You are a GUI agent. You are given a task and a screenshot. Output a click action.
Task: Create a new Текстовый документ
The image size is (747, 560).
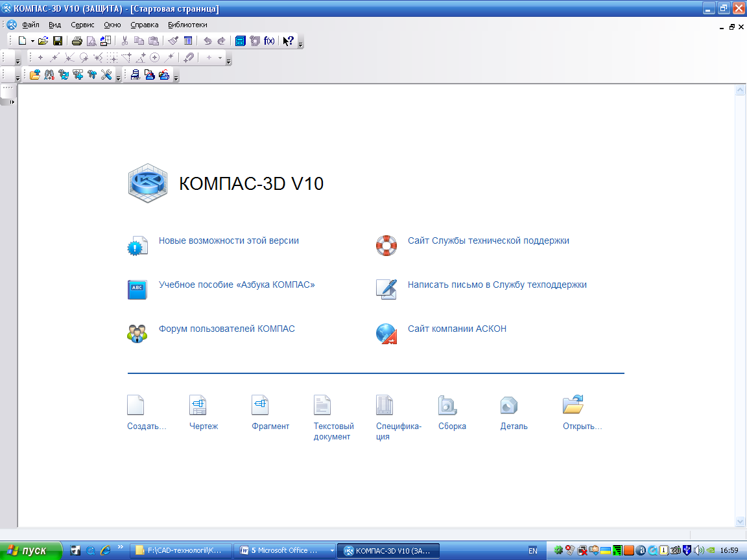click(x=322, y=405)
